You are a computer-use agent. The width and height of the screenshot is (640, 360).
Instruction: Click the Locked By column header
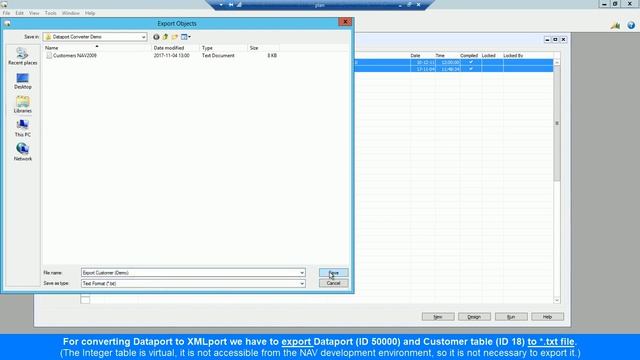513,56
